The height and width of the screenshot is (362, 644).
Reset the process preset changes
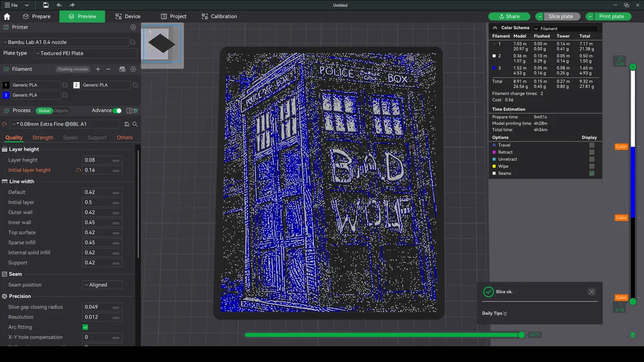(x=5, y=124)
